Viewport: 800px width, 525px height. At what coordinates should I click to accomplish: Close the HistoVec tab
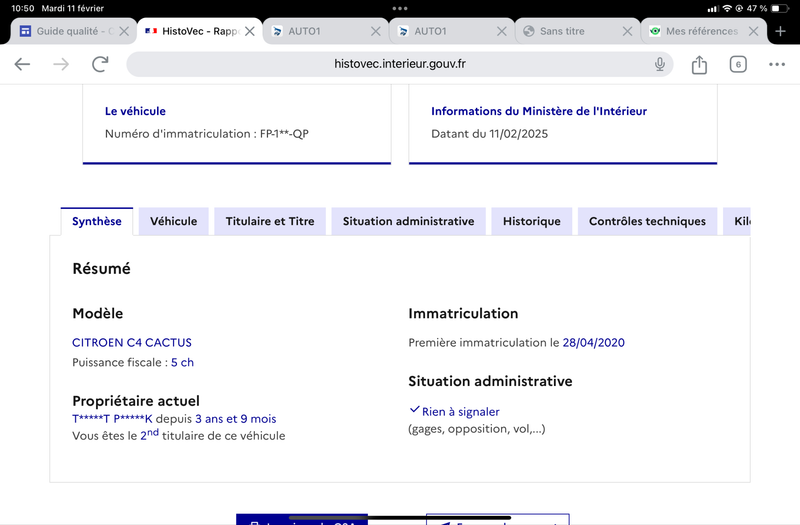[249, 31]
